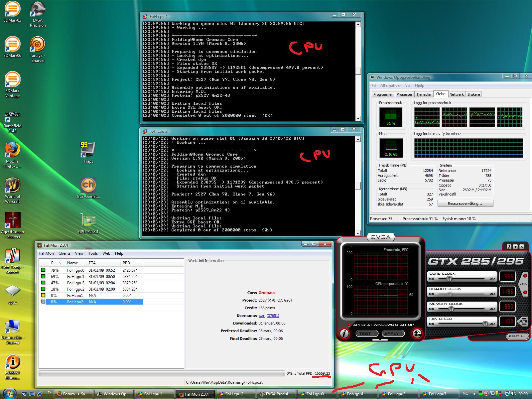Image resolution: width=532 pixels, height=399 pixels.
Task: Switch to FoH gpu2 taskbar button
Action: pos(398,394)
